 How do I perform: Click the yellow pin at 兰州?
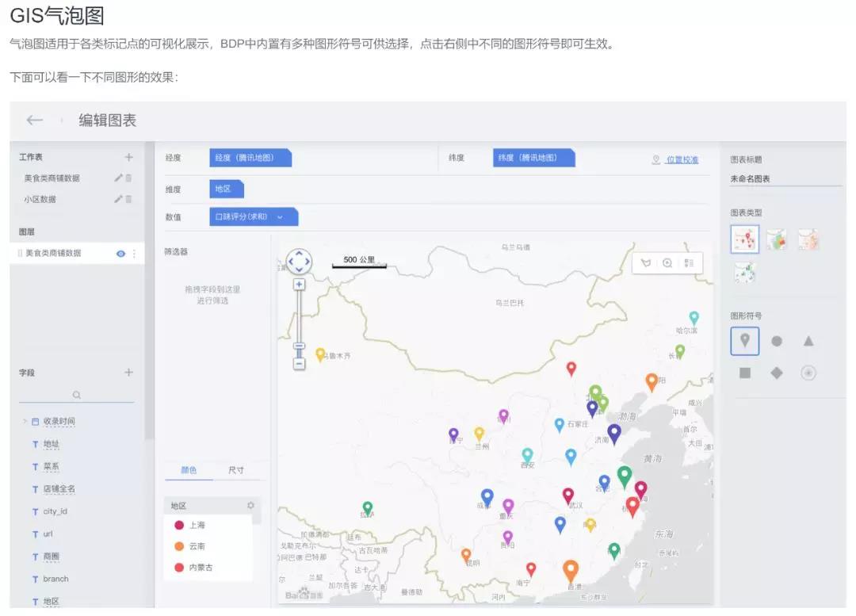[480, 434]
